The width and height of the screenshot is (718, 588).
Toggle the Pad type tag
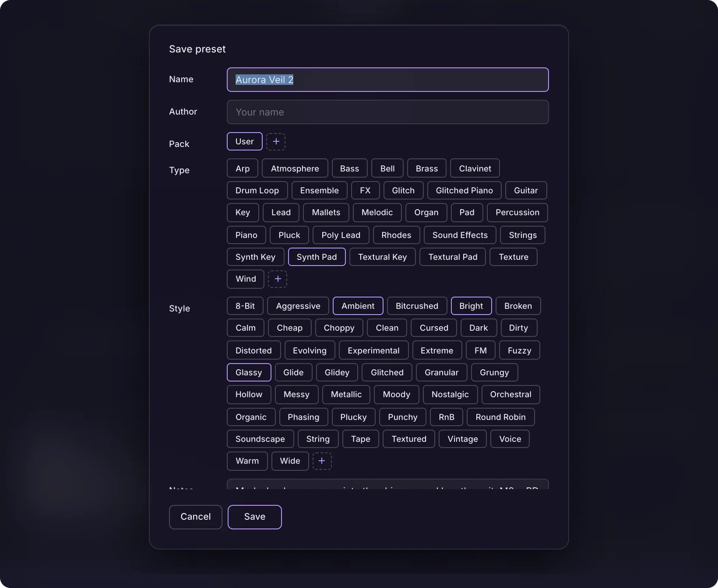pyautogui.click(x=467, y=212)
